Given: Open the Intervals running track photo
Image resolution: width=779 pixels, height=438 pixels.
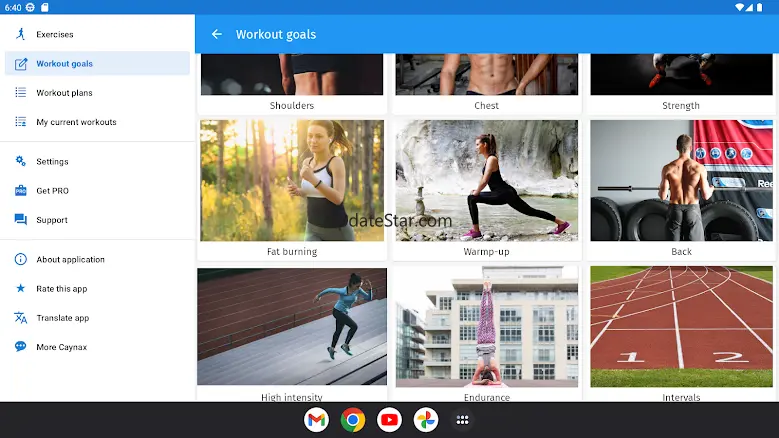Looking at the screenshot, I should [x=682, y=326].
